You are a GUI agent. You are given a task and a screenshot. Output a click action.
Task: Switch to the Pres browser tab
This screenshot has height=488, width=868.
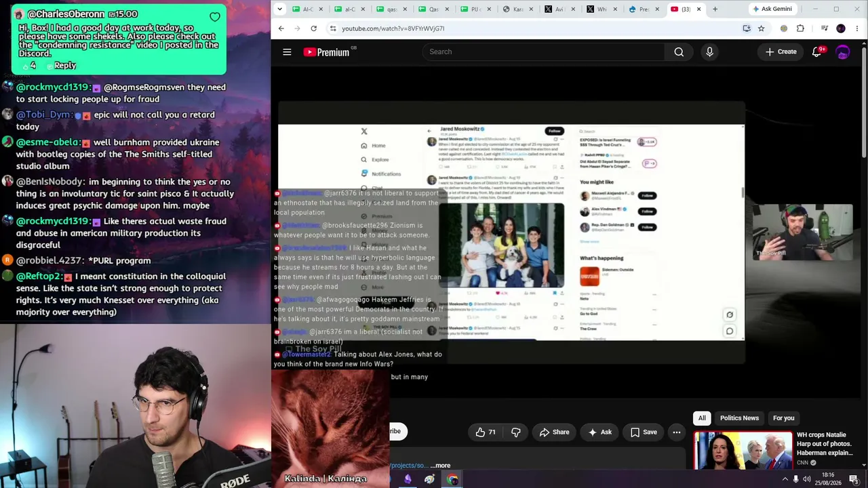point(643,9)
